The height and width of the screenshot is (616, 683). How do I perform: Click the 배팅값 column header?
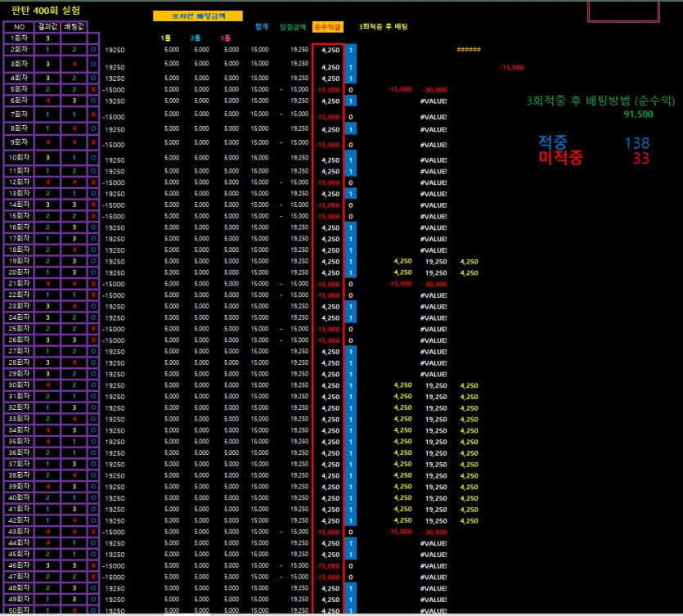(74, 26)
